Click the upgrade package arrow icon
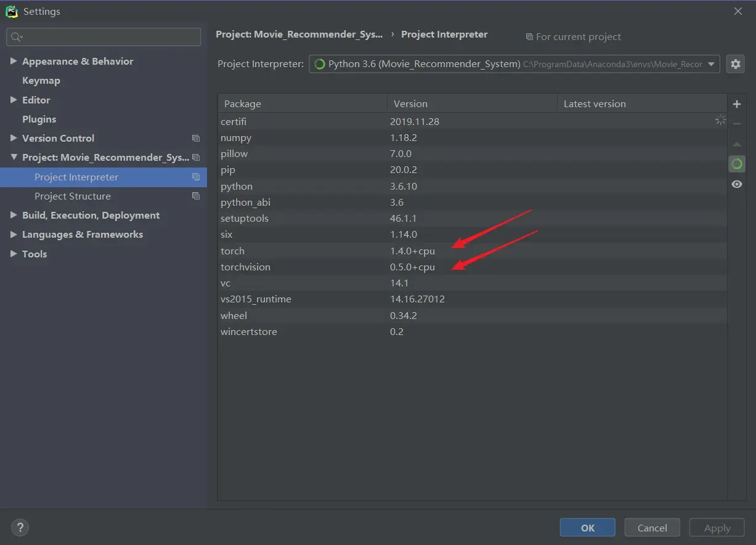The width and height of the screenshot is (756, 545). tap(736, 144)
